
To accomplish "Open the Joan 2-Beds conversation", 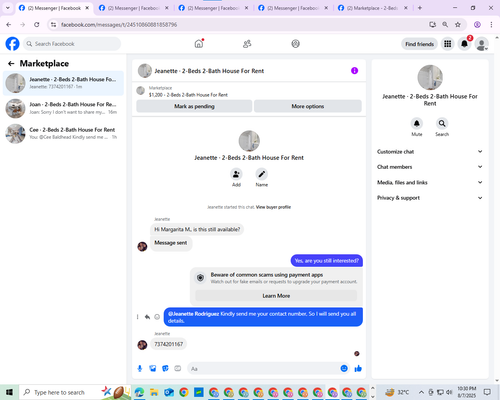I will pyautogui.click(x=63, y=108).
